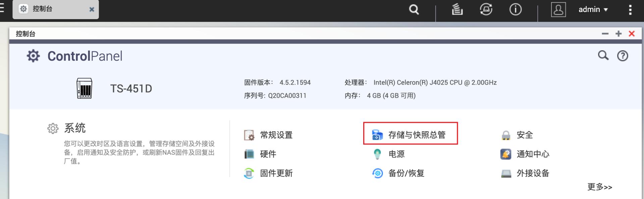This screenshot has width=644, height=199.
Task: Click the 存储与快照总管 icon
Action: pyautogui.click(x=377, y=135)
